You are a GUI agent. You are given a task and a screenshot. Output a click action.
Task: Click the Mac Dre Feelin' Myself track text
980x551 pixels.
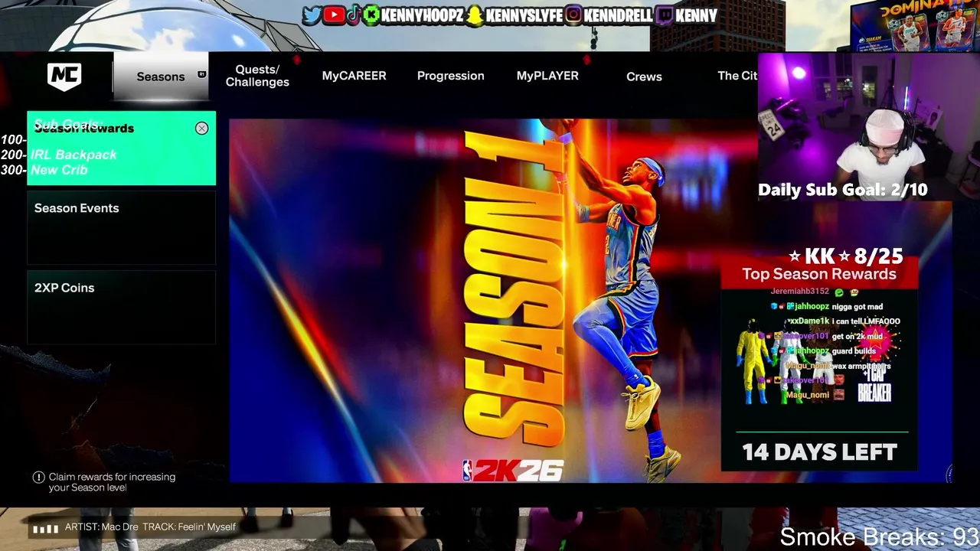150,527
